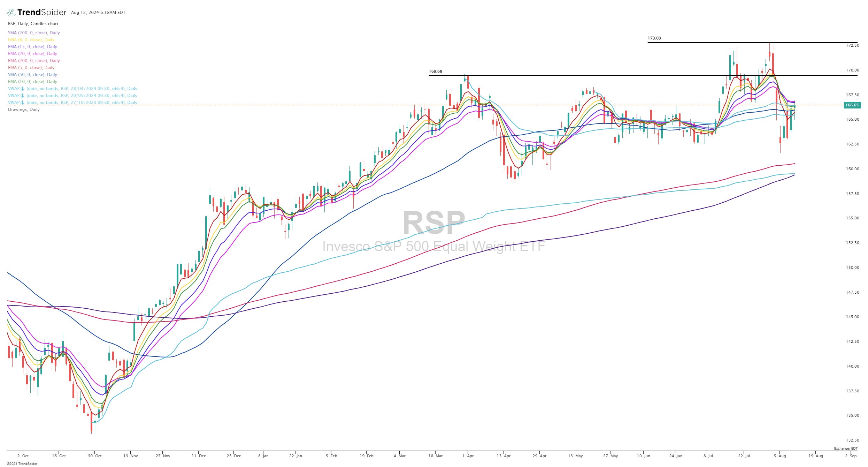Select the SMA (50, 0, close) legend entry
Screen dimensions: 868x467
click(x=32, y=75)
